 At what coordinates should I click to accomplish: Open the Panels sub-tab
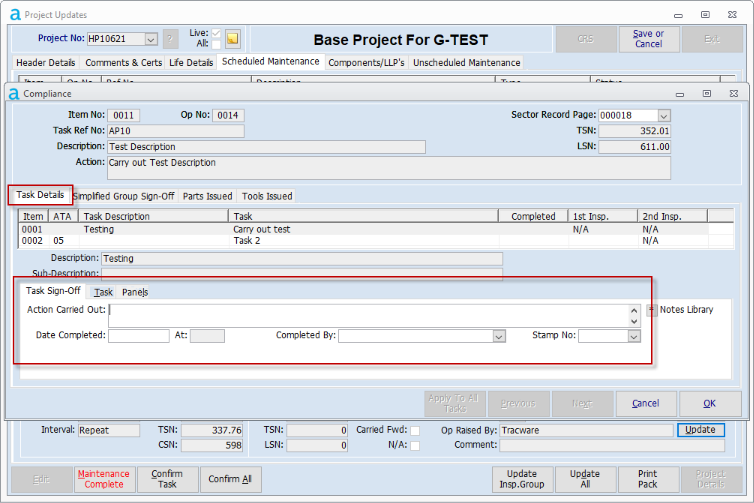tap(135, 292)
